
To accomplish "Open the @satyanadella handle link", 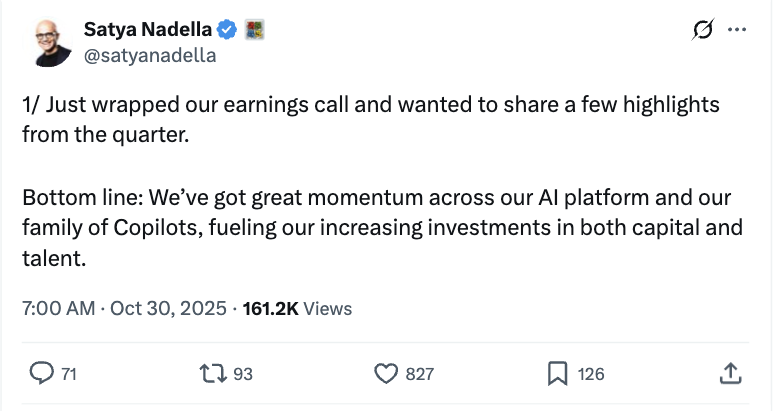I will (x=150, y=56).
